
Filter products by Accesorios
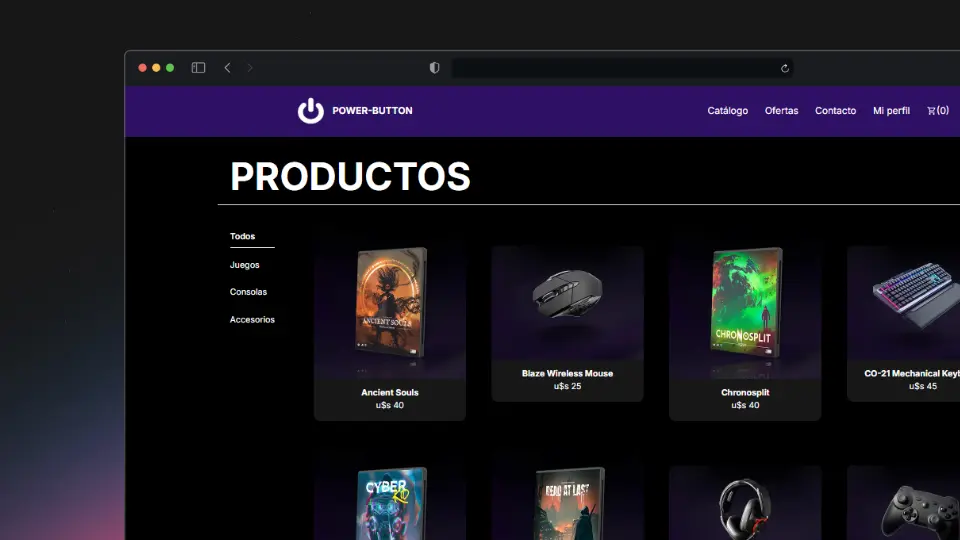click(252, 320)
